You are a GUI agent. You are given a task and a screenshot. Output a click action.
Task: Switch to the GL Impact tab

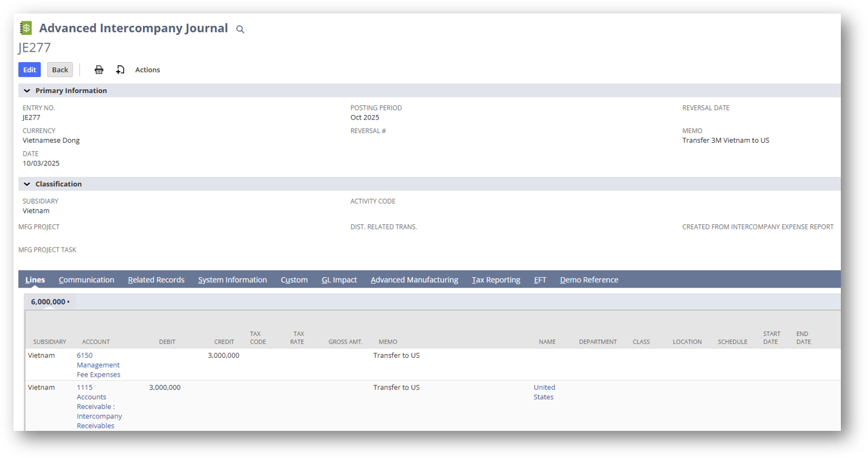coord(339,279)
